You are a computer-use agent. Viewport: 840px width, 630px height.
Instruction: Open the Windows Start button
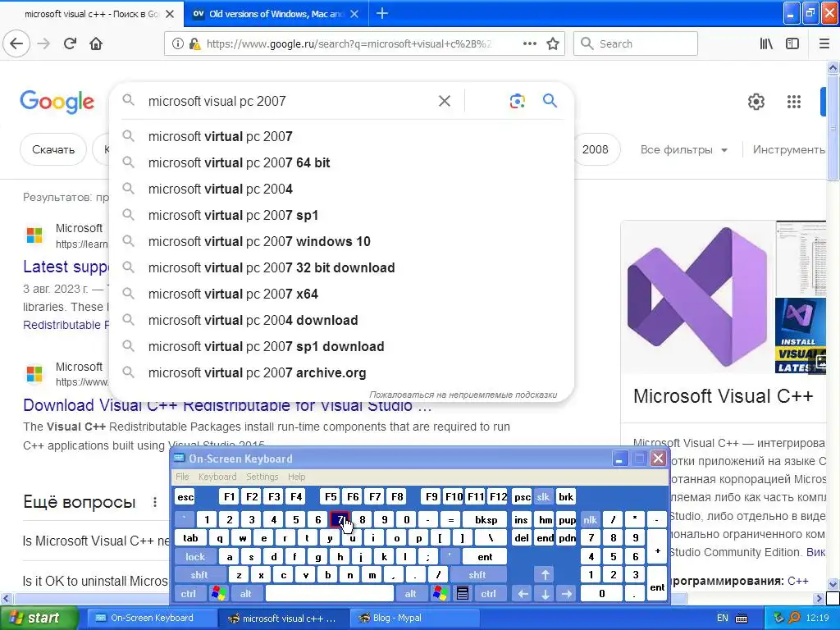point(38,619)
